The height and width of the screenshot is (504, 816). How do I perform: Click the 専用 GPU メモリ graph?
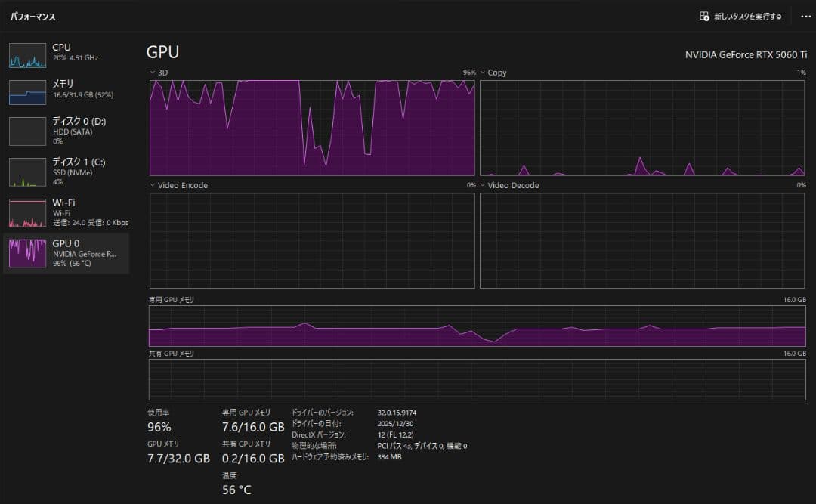tap(477, 326)
